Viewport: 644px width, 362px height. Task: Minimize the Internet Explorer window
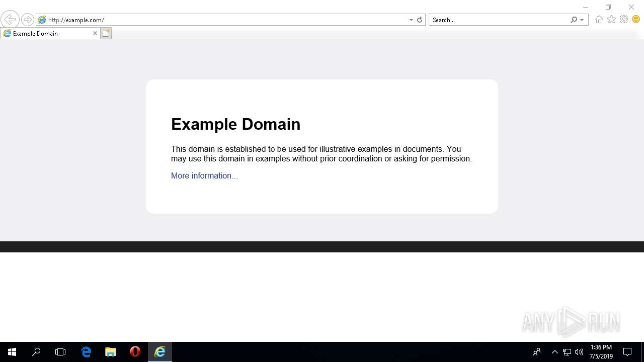585,7
